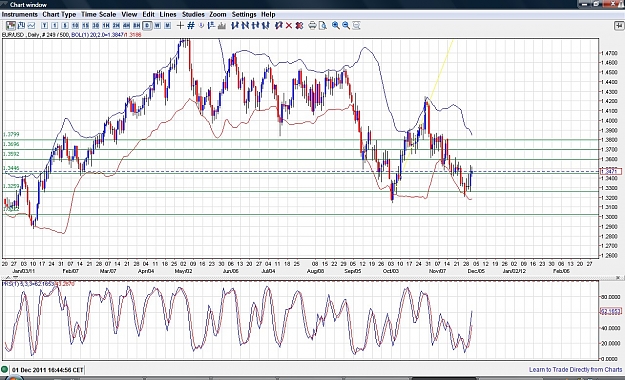The image size is (625, 380).
Task: Click the 1.3592 horizontal level label
Action: (x=11, y=154)
